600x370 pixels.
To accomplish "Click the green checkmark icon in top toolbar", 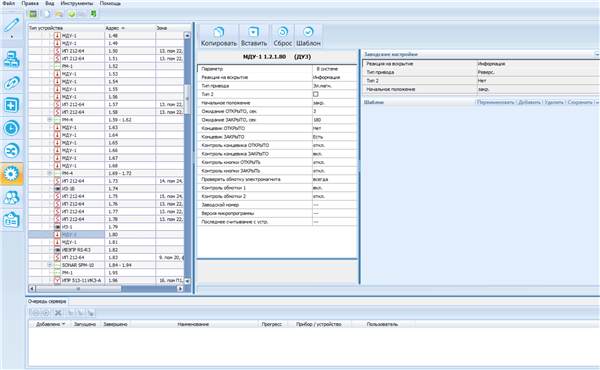I will [x=72, y=14].
